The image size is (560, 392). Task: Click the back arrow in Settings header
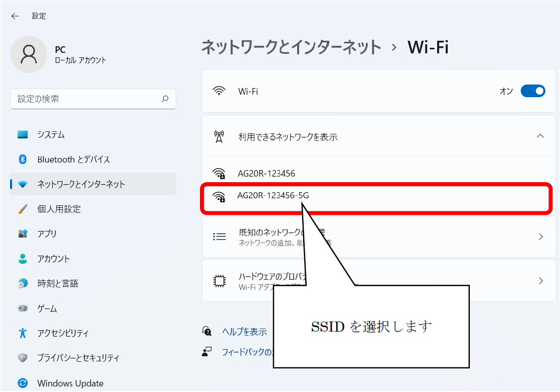click(x=15, y=16)
